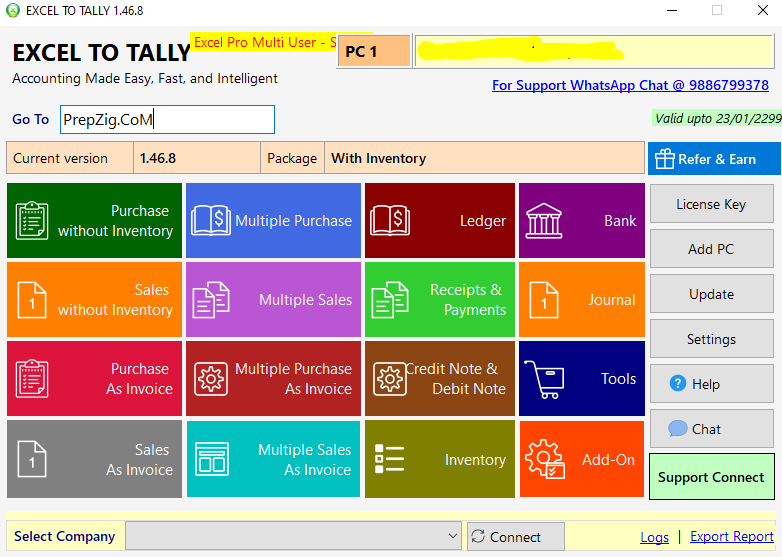Click the Go To input field

click(x=168, y=119)
